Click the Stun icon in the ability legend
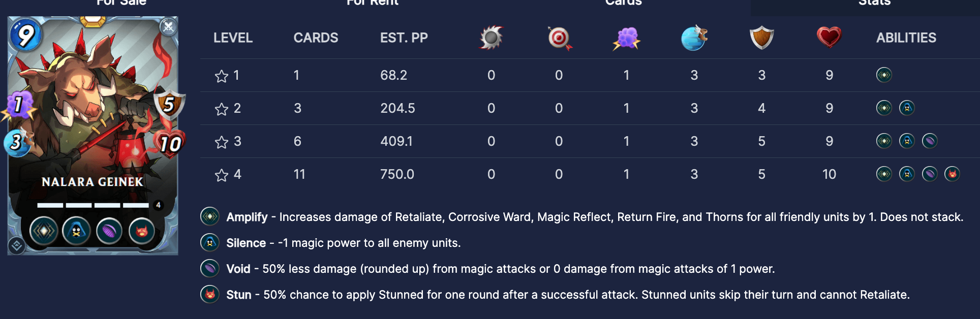The image size is (980, 319). [x=210, y=295]
